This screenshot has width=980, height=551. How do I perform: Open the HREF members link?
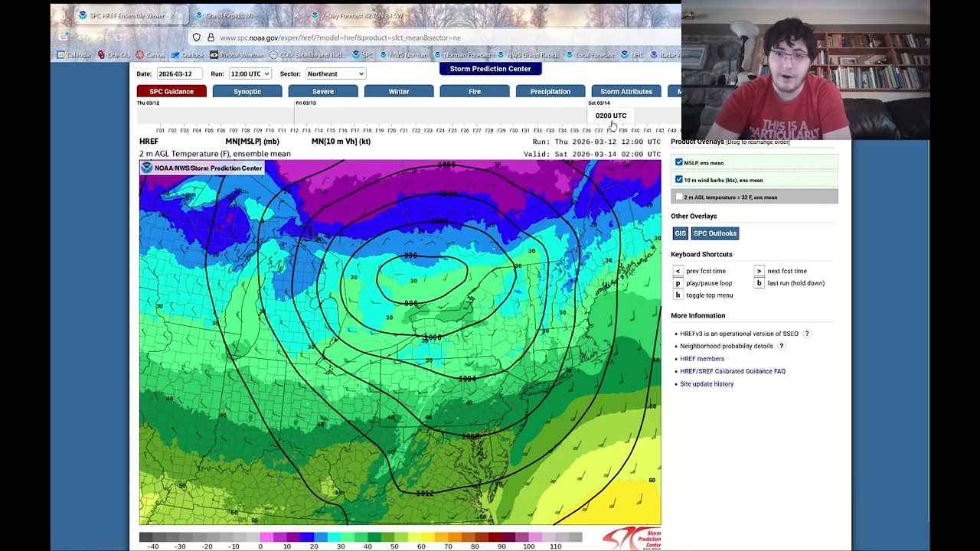(702, 359)
